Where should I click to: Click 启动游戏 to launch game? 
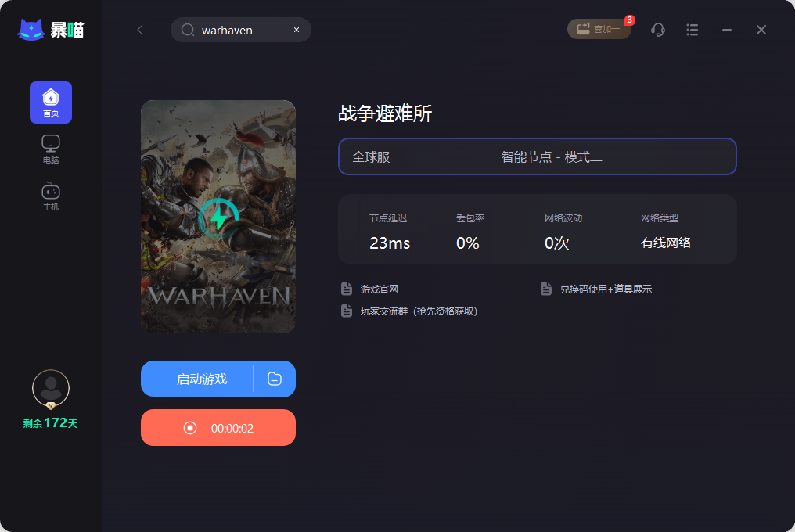pyautogui.click(x=202, y=379)
